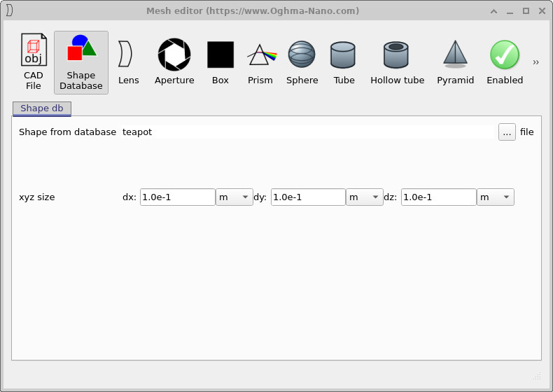Select the CAD File tool

(33, 62)
